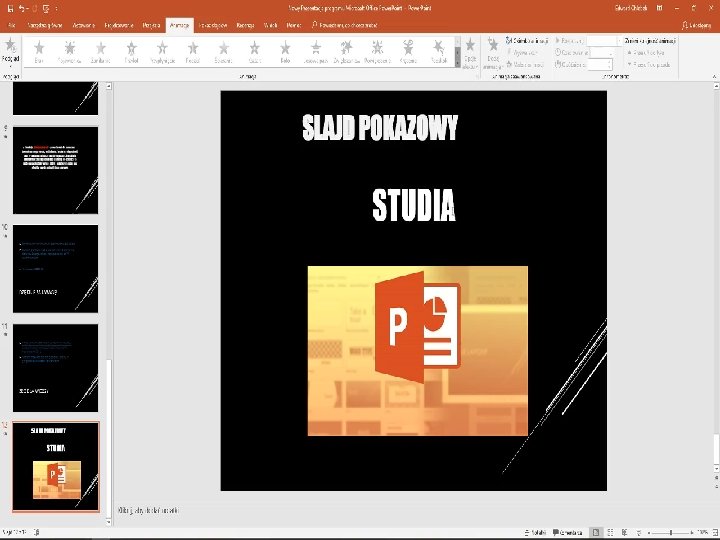Select the Koło (Wheel) animation

pos(285,51)
